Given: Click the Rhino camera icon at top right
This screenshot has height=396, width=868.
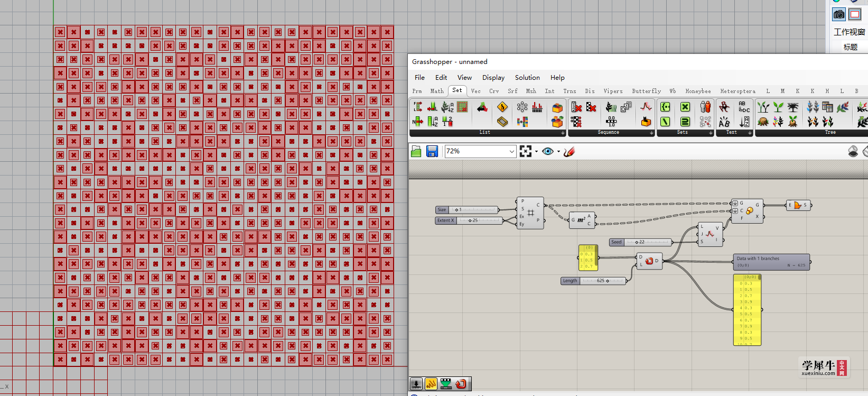Looking at the screenshot, I should [x=839, y=14].
